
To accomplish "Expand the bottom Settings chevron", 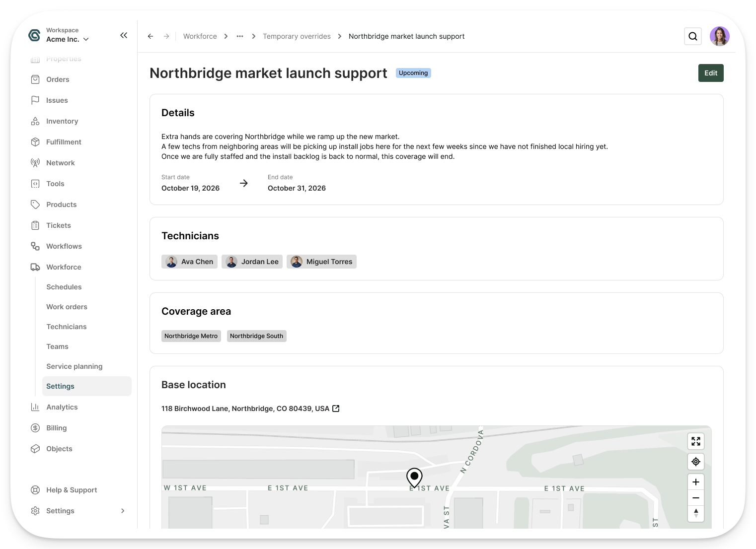I will pyautogui.click(x=123, y=511).
